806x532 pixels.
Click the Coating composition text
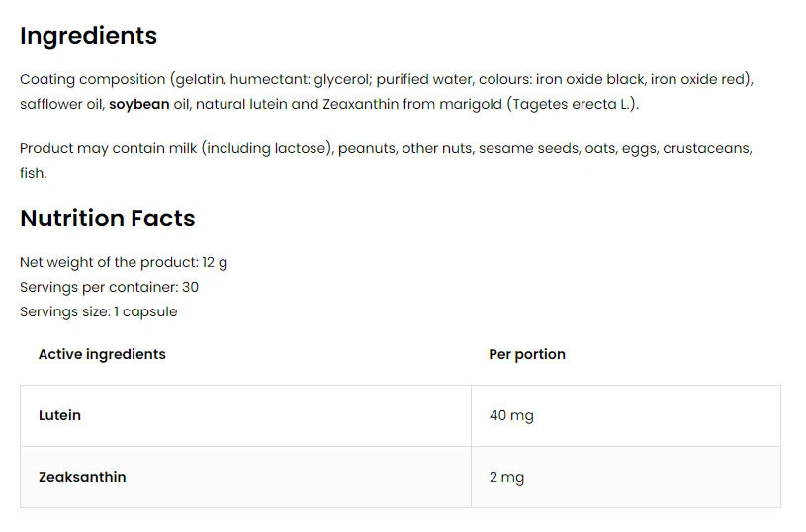pyautogui.click(x=91, y=79)
